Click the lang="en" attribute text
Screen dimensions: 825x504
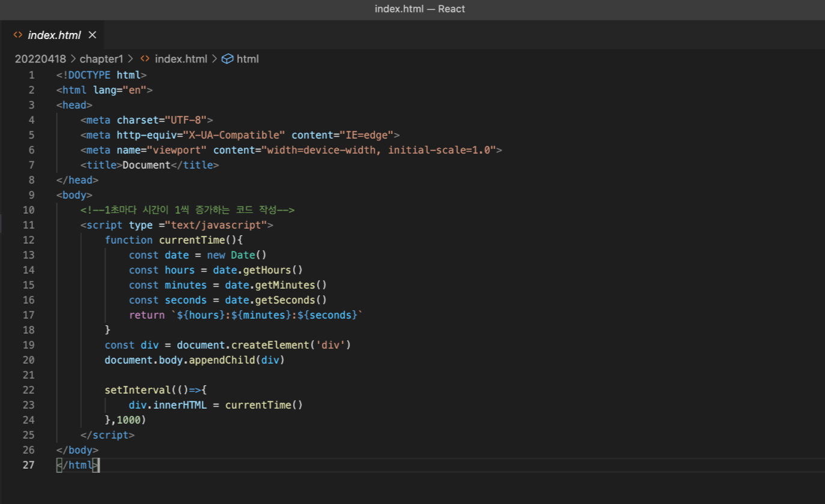coord(119,90)
